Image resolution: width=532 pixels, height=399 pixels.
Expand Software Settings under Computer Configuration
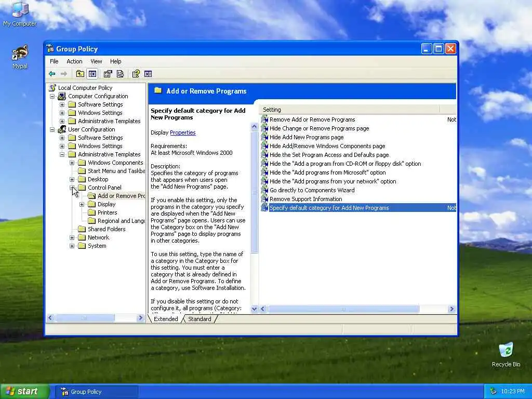[x=62, y=104]
